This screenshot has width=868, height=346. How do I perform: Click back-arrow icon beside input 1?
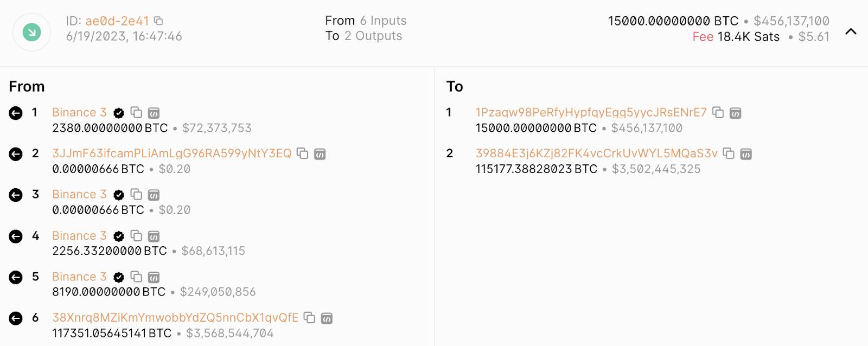[16, 113]
